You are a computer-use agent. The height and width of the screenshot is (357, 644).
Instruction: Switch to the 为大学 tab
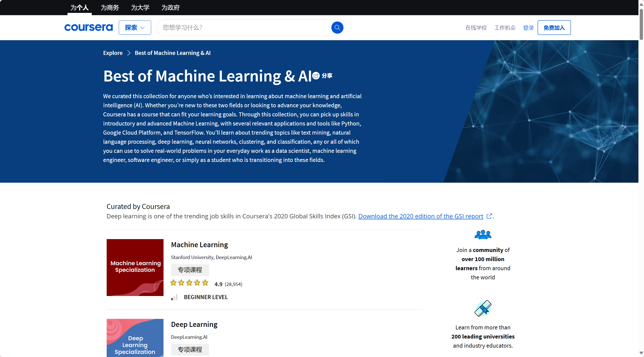[x=140, y=8]
